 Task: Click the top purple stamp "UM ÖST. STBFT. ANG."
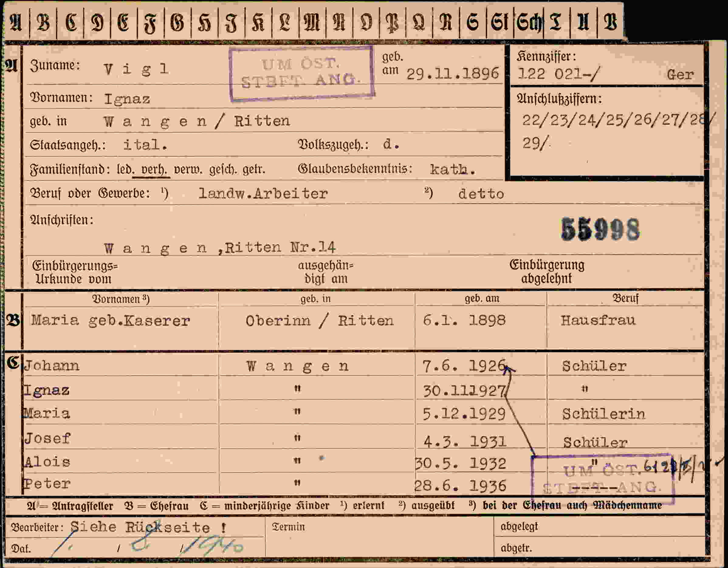pyautogui.click(x=302, y=73)
